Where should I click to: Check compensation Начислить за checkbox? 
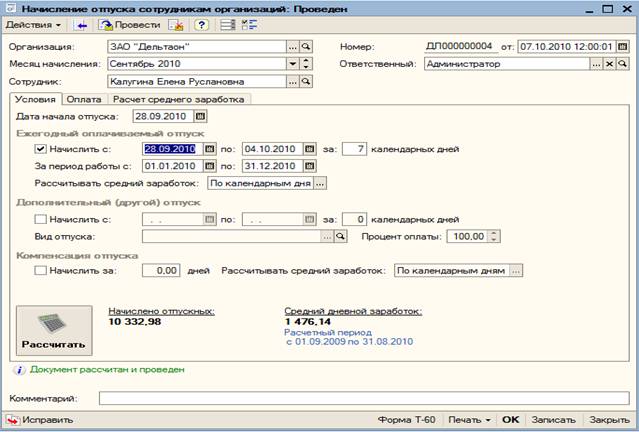pyautogui.click(x=40, y=270)
